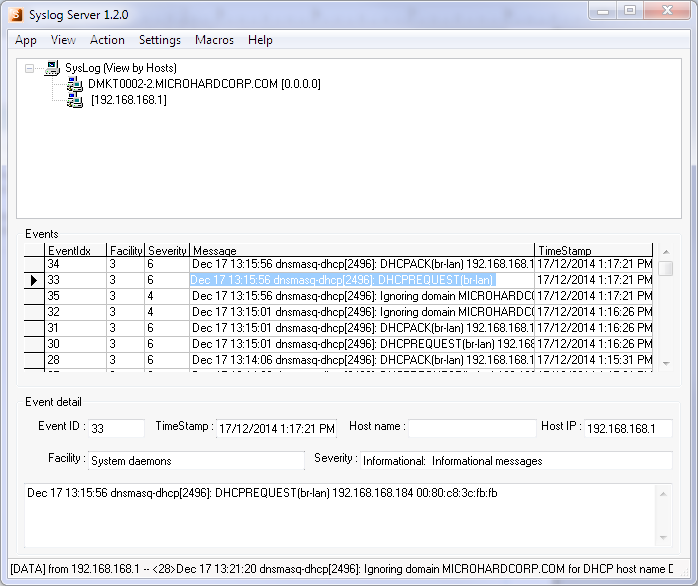Sort by the TimeStamp column header
The image size is (698, 586).
pos(593,250)
